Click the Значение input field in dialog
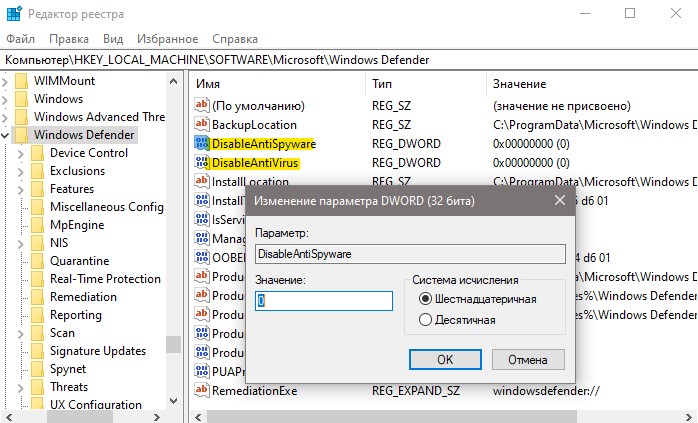 [324, 301]
